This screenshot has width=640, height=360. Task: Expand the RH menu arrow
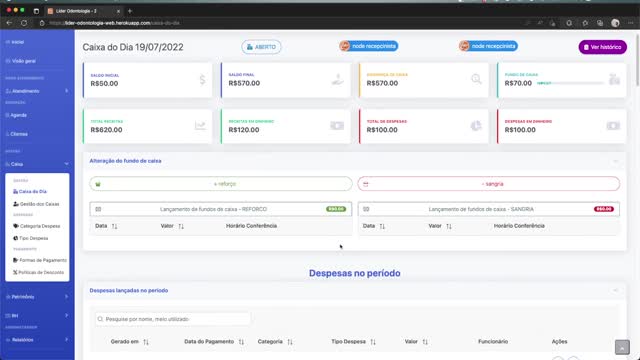point(67,316)
